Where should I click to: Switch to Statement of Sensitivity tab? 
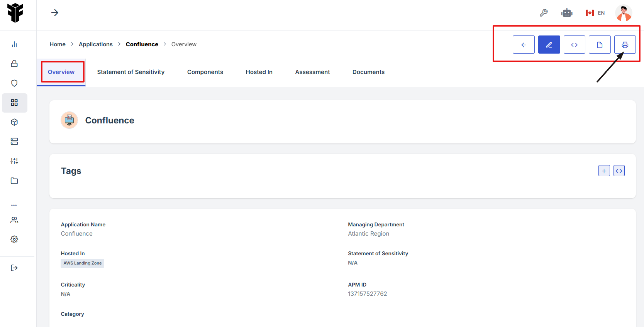pos(130,72)
